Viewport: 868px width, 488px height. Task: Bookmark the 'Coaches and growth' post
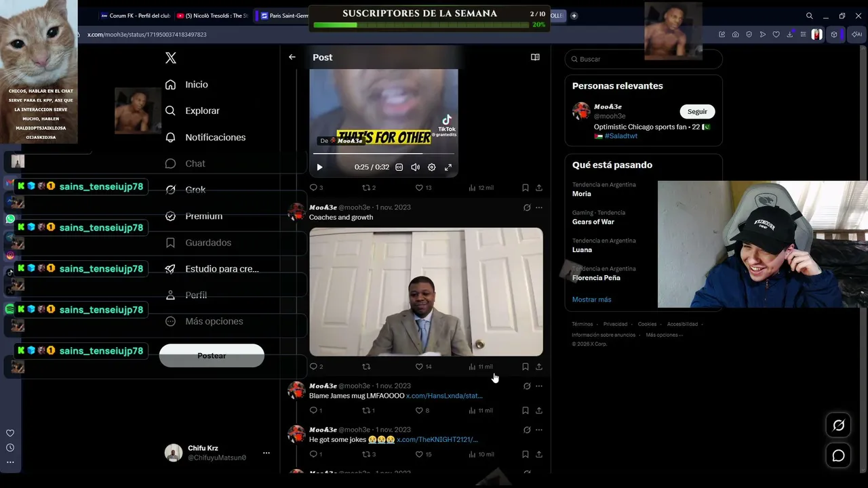pyautogui.click(x=526, y=367)
